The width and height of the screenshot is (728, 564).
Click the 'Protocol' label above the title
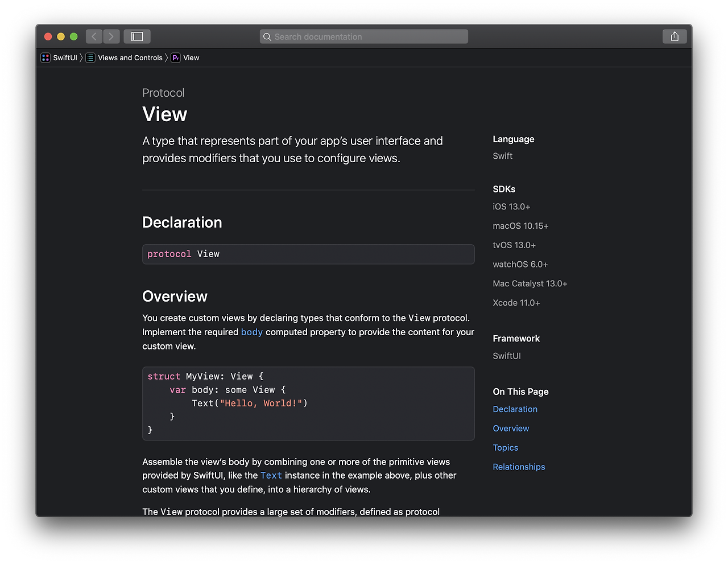click(163, 93)
